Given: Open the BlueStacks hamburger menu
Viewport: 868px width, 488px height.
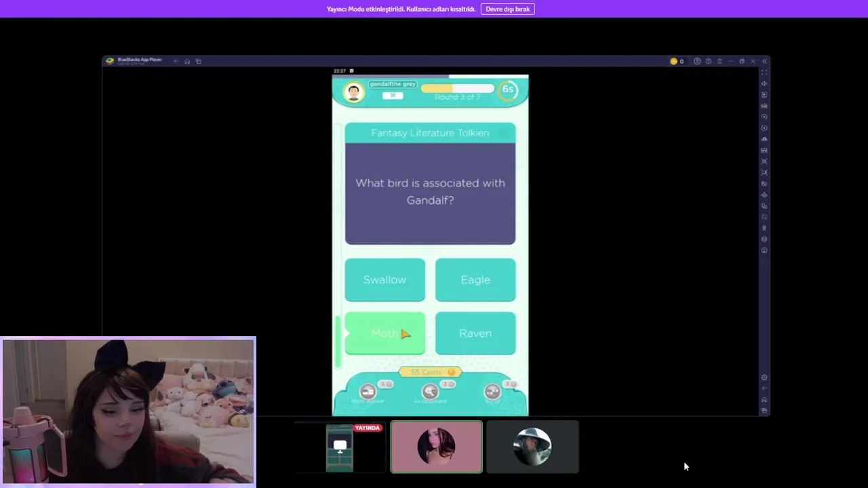Looking at the screenshot, I should (x=719, y=61).
